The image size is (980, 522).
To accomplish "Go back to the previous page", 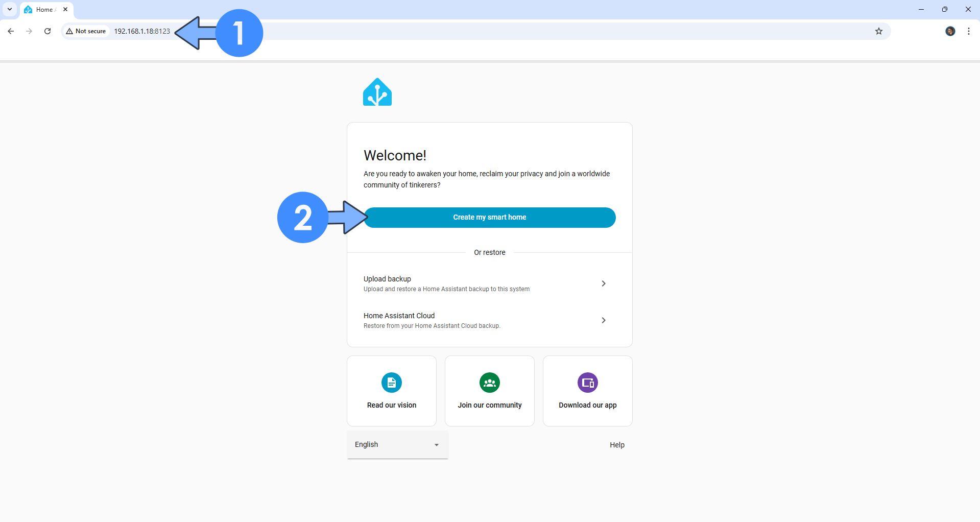I will click(x=10, y=31).
